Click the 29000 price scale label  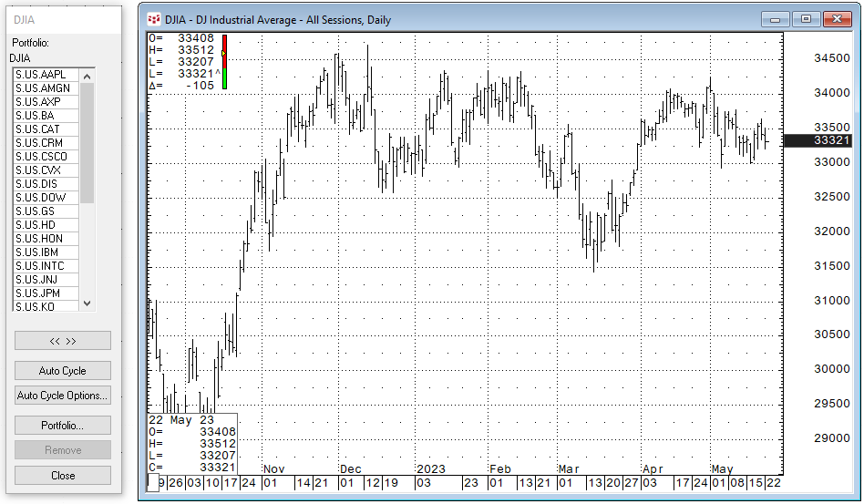point(831,438)
